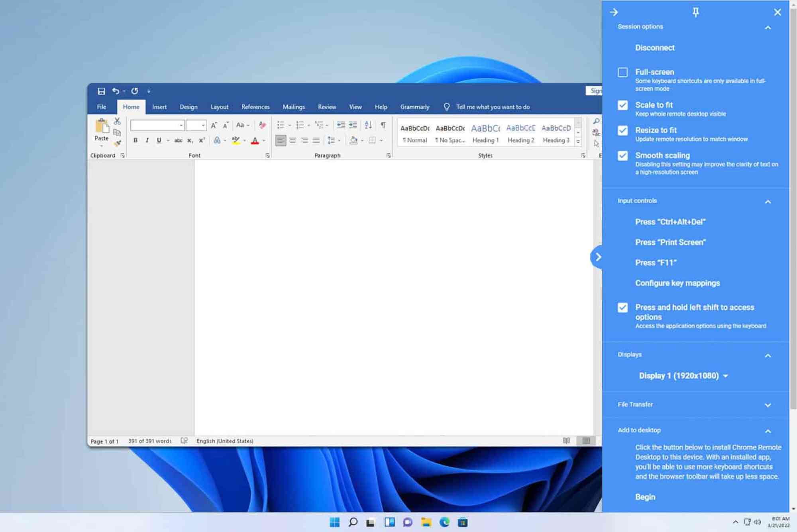The image size is (797, 532).
Task: Uncheck Scale to fit
Action: 622,105
